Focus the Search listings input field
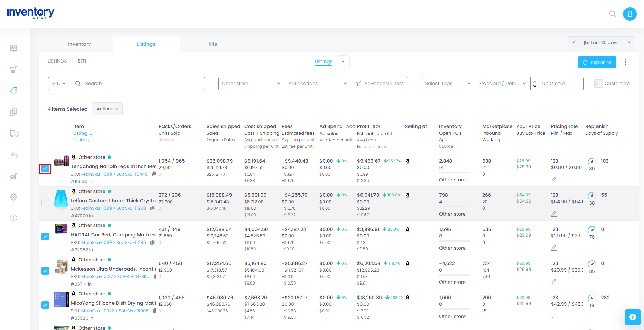The width and height of the screenshot is (644, 330). tap(137, 83)
